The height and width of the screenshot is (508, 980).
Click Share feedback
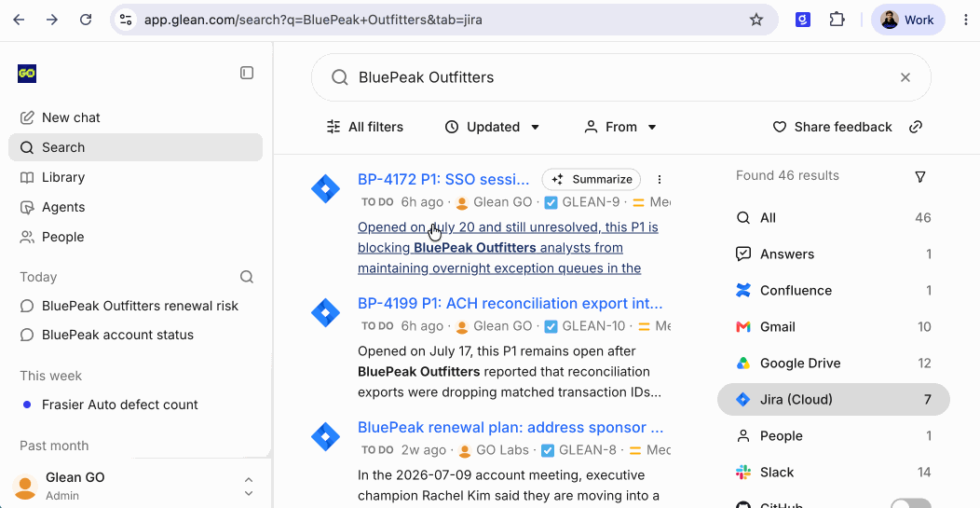833,127
